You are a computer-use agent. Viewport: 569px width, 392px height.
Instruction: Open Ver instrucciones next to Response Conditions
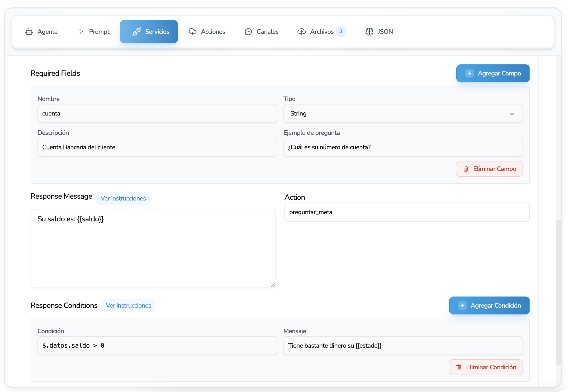pos(128,305)
